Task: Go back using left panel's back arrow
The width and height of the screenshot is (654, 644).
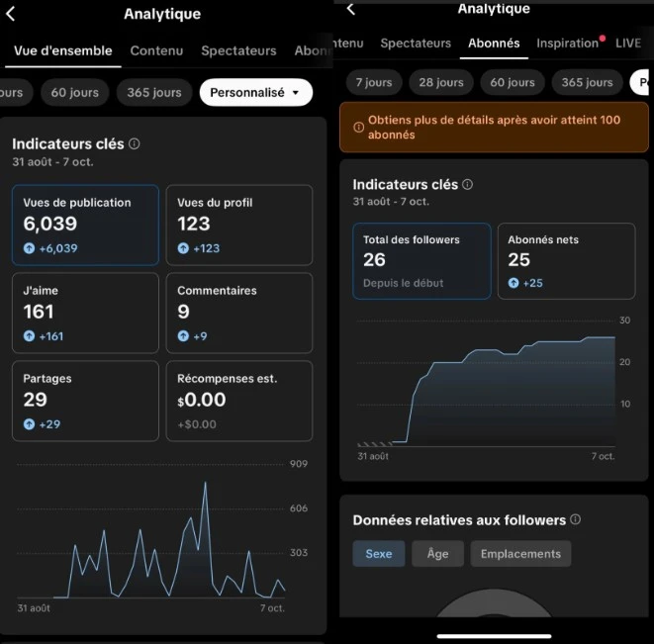Action: tap(12, 14)
